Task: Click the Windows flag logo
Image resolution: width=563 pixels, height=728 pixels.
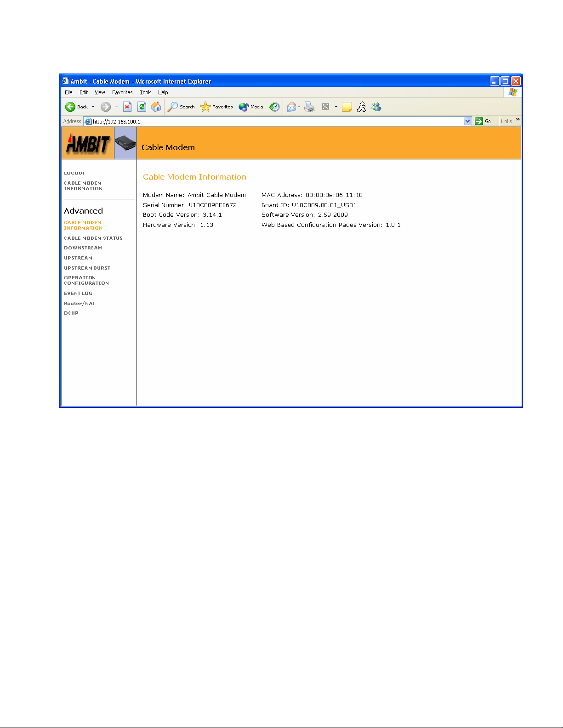Action: [x=513, y=92]
